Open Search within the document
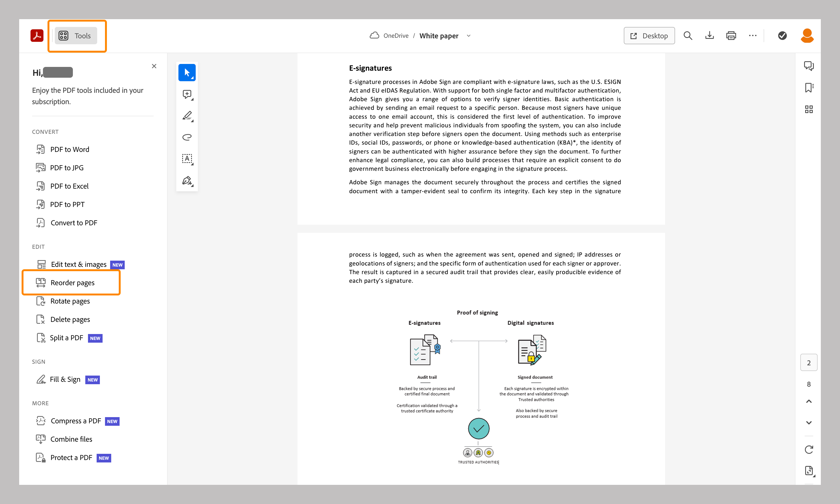This screenshot has width=840, height=504. [688, 35]
